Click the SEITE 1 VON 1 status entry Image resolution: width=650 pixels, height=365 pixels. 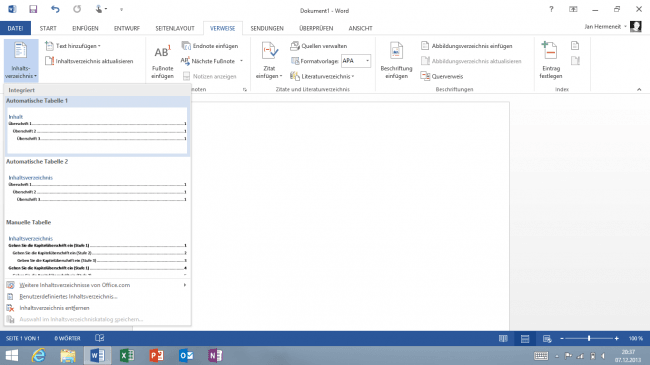[23, 338]
